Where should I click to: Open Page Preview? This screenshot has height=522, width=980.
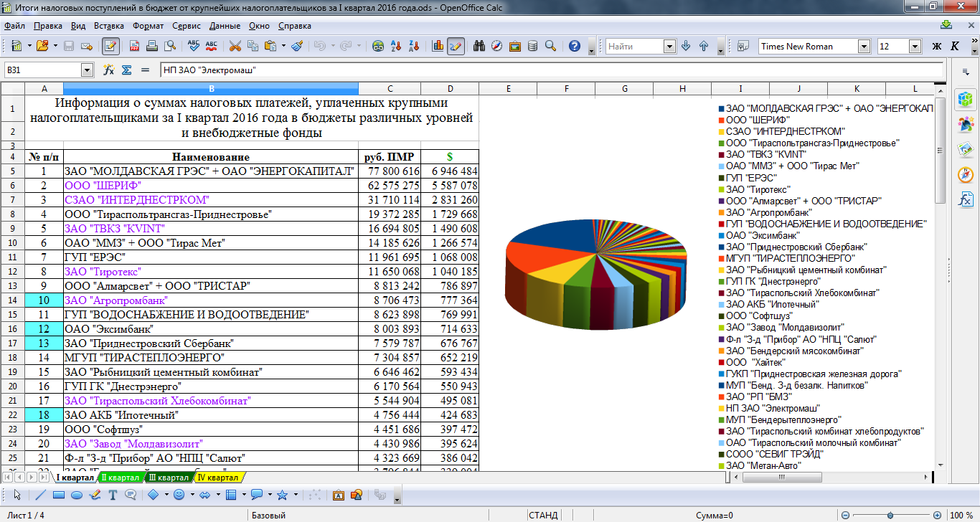pos(170,46)
